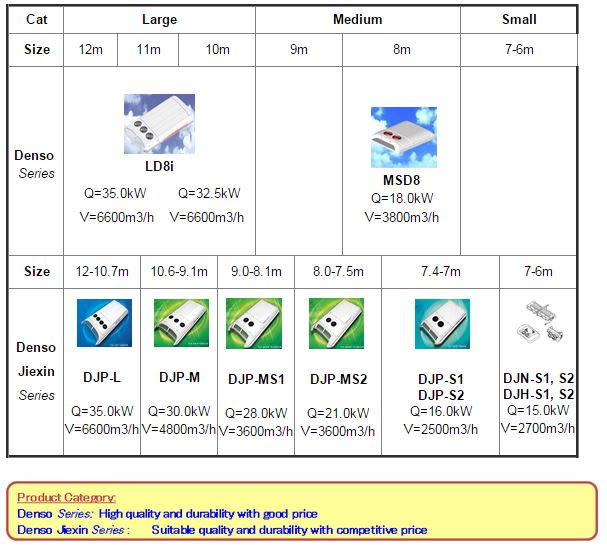The height and width of the screenshot is (548, 607).
Task: Click the '12-10.7m' size cell
Action: 102,271
